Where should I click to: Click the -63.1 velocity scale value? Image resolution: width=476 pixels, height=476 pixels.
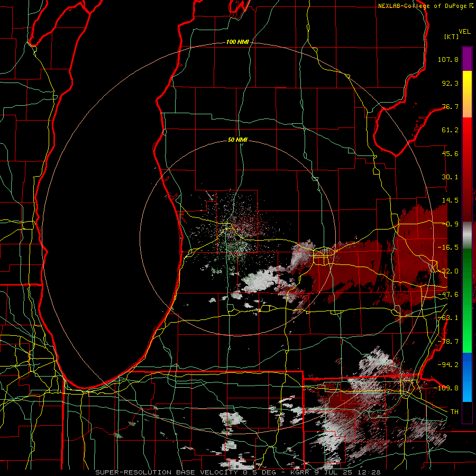click(x=448, y=318)
